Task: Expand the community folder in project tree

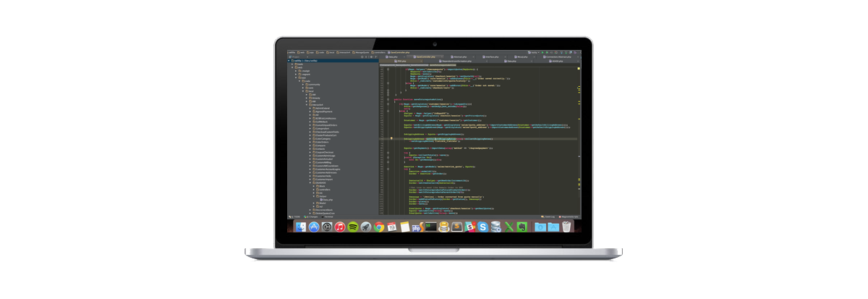Action: (304, 84)
